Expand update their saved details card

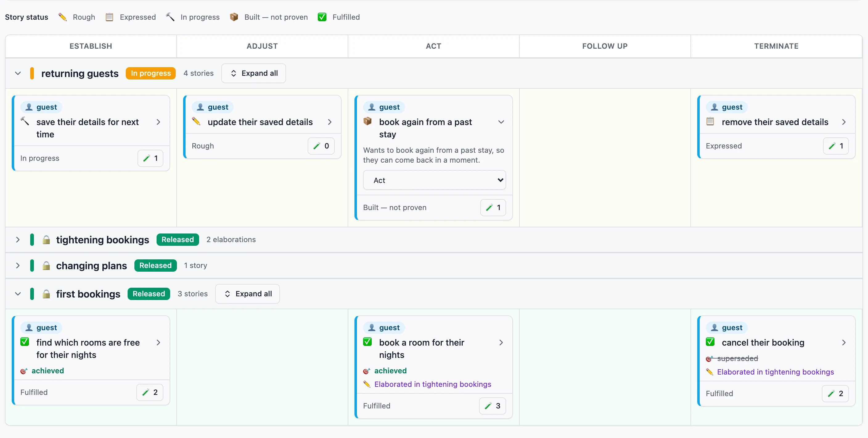(x=330, y=122)
